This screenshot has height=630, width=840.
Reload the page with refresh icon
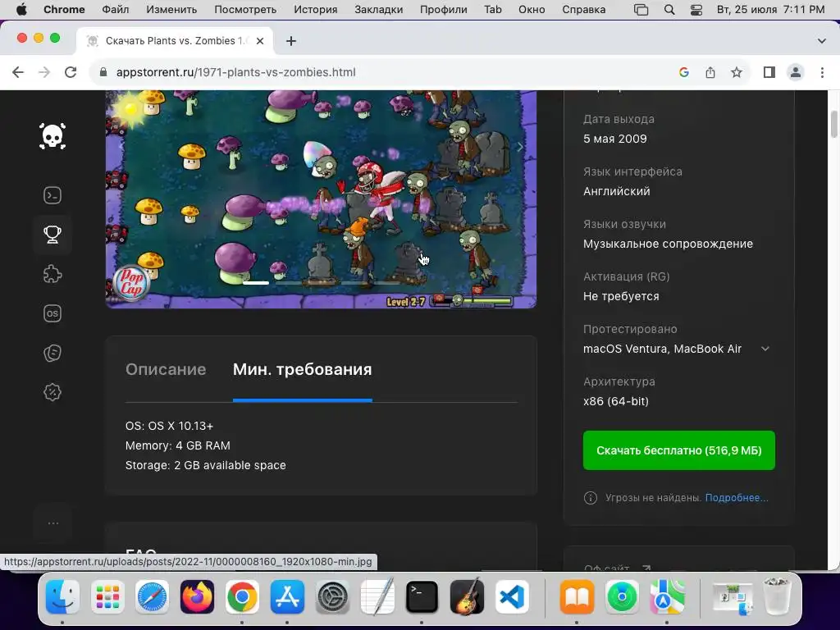click(x=71, y=72)
